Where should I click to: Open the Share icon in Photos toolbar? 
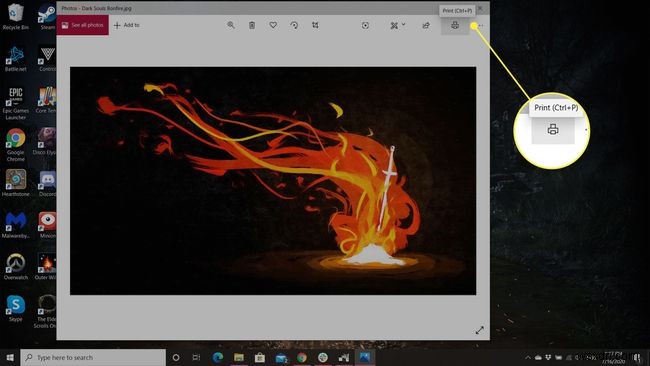point(426,25)
